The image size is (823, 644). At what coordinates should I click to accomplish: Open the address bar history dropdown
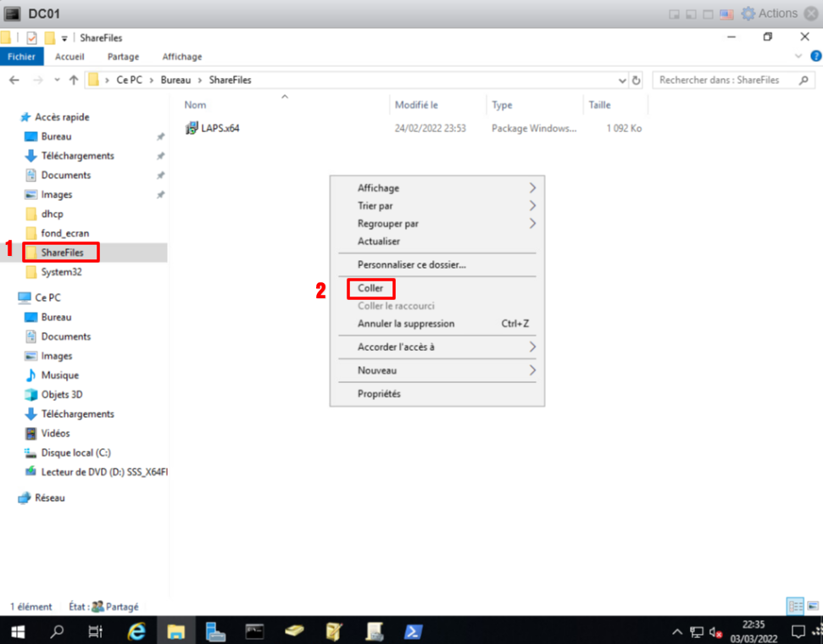[621, 80]
